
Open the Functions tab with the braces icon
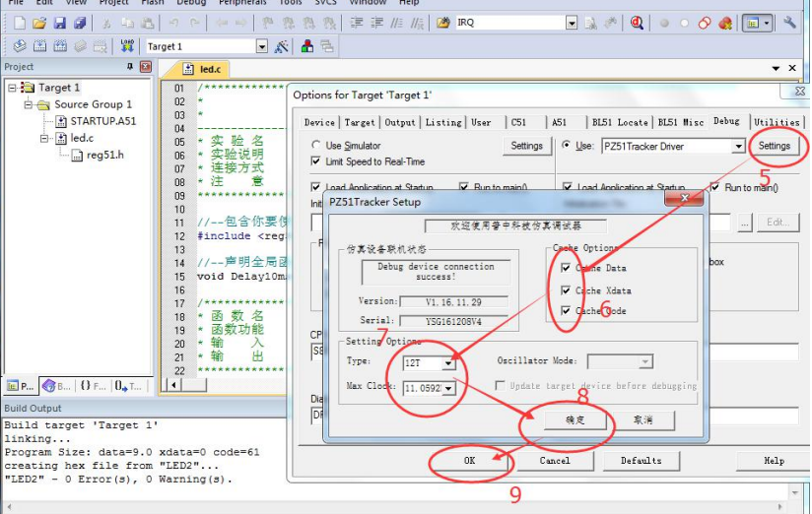click(93, 386)
